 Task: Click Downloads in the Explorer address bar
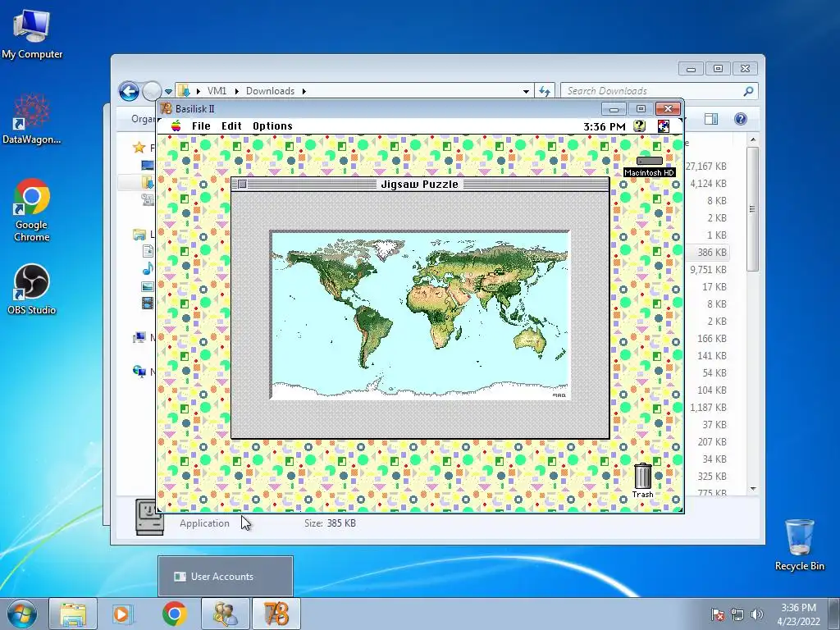(270, 91)
